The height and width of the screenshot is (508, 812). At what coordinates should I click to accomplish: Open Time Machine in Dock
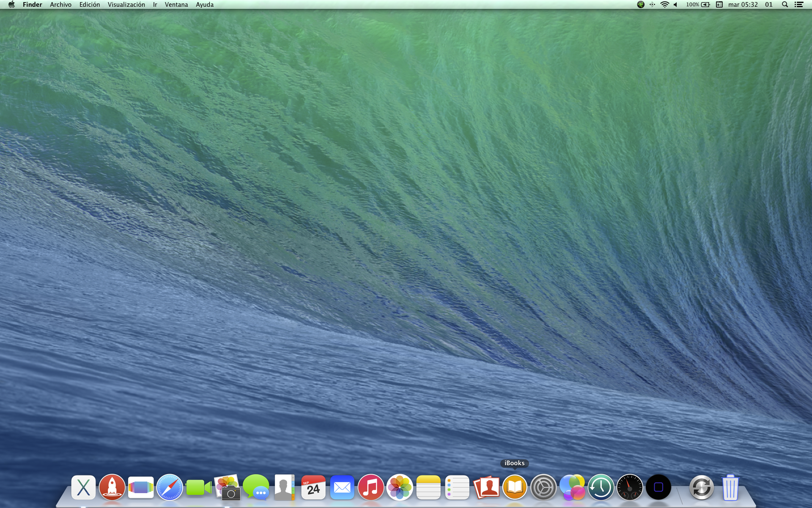(x=601, y=487)
